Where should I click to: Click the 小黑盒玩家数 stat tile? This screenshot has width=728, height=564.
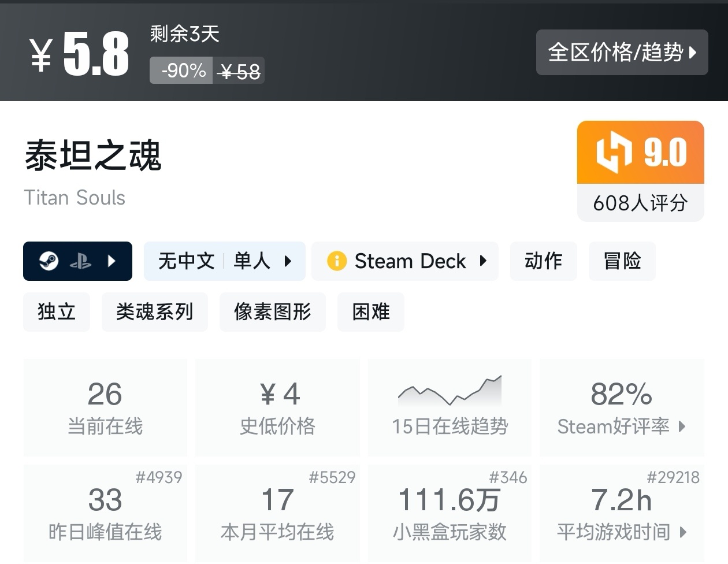click(450, 513)
